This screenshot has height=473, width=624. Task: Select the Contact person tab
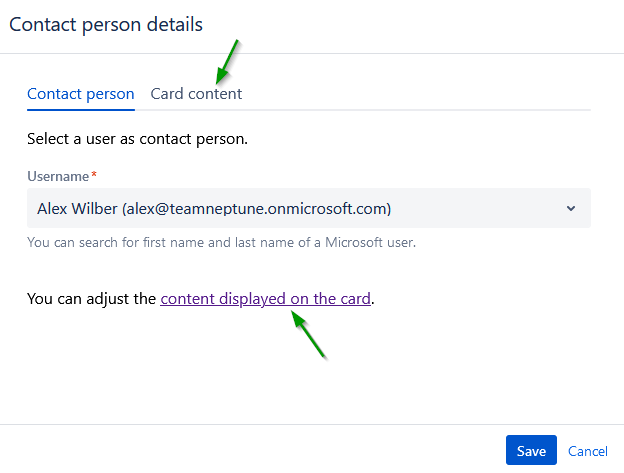click(x=80, y=94)
